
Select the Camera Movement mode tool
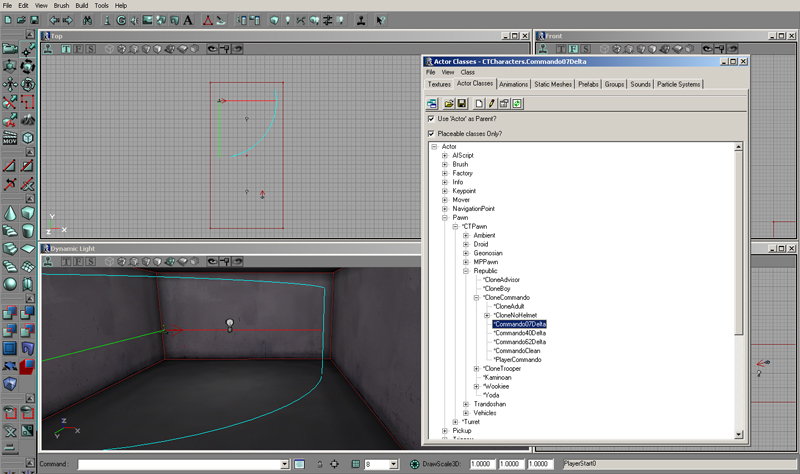click(10, 49)
